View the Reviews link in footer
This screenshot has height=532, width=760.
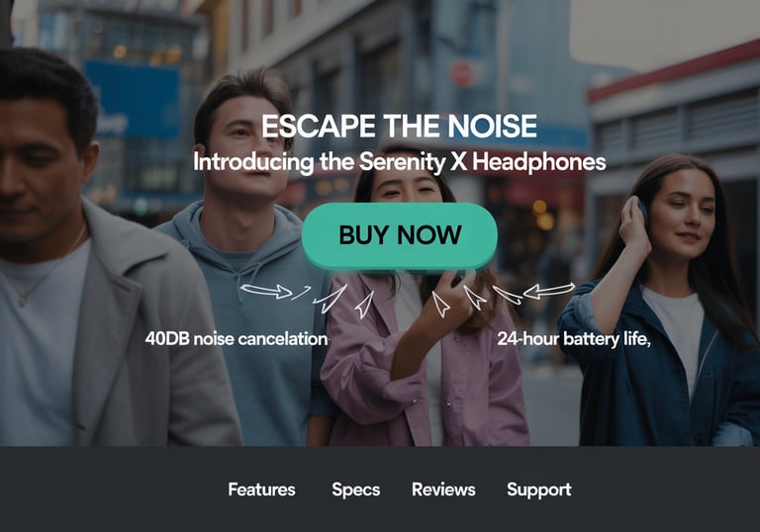tap(443, 489)
